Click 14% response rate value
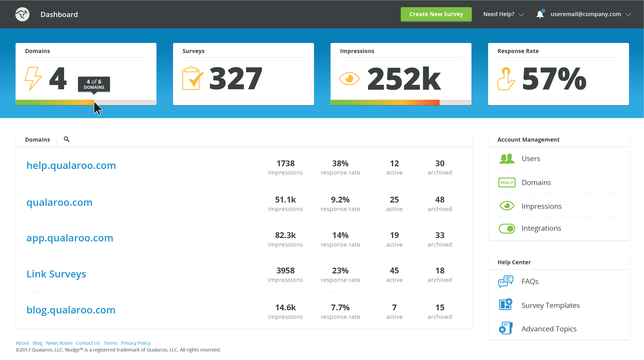Screen dimensions: 644x360 pyautogui.click(x=340, y=235)
